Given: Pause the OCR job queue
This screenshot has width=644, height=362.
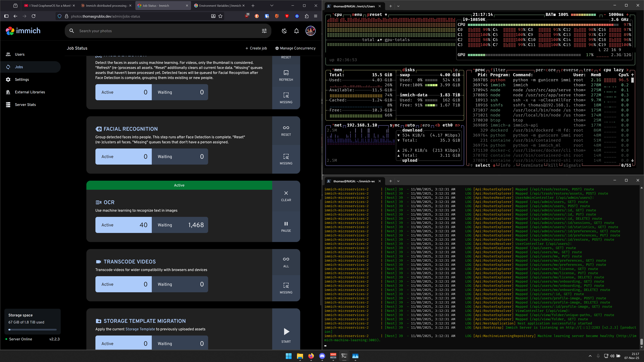Looking at the screenshot, I should pos(286,227).
